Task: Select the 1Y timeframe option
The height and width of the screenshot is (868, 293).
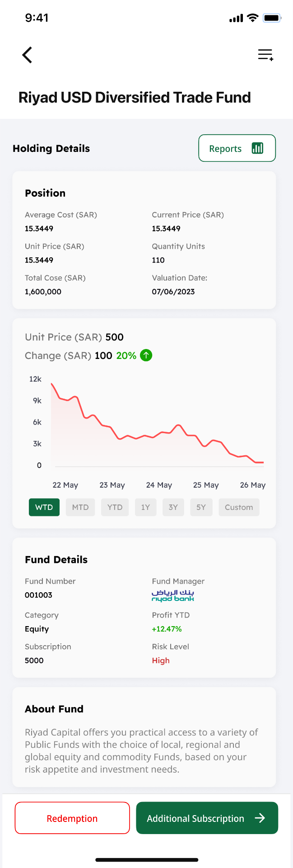Action: coord(145,507)
